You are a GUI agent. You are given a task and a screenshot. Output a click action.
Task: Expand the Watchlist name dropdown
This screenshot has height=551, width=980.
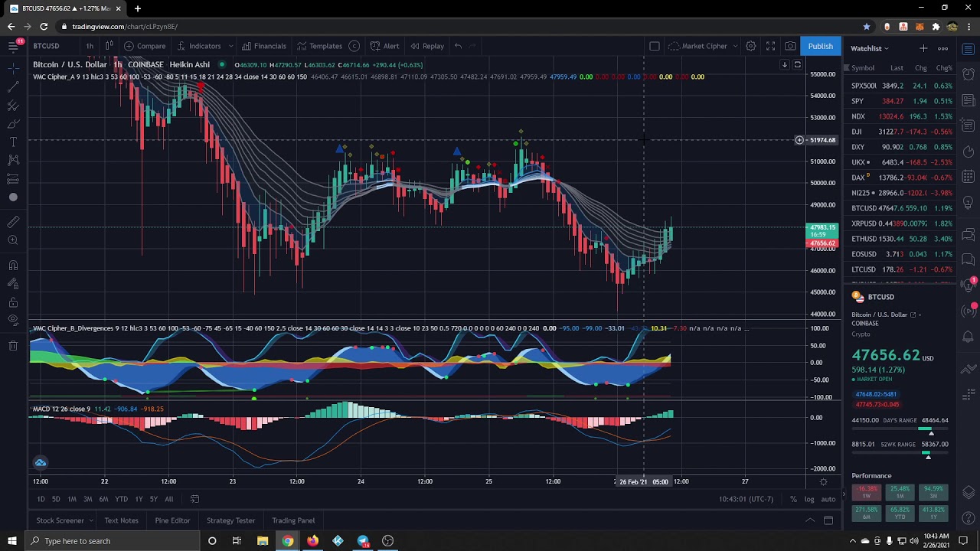click(870, 48)
